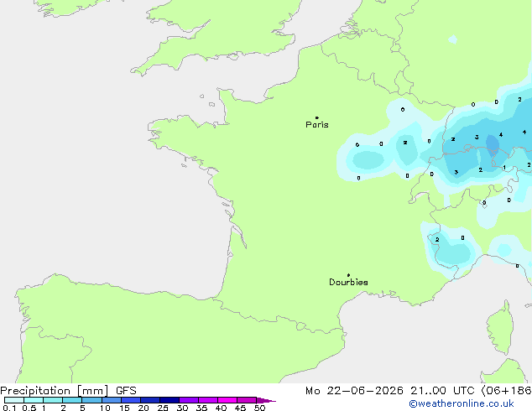The height and width of the screenshot is (411, 532).
Task: Click the legend label '10'
Action: [105, 408]
